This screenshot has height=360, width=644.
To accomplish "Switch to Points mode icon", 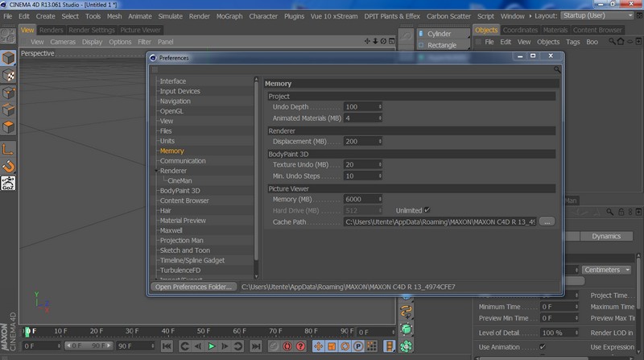I will point(8,93).
